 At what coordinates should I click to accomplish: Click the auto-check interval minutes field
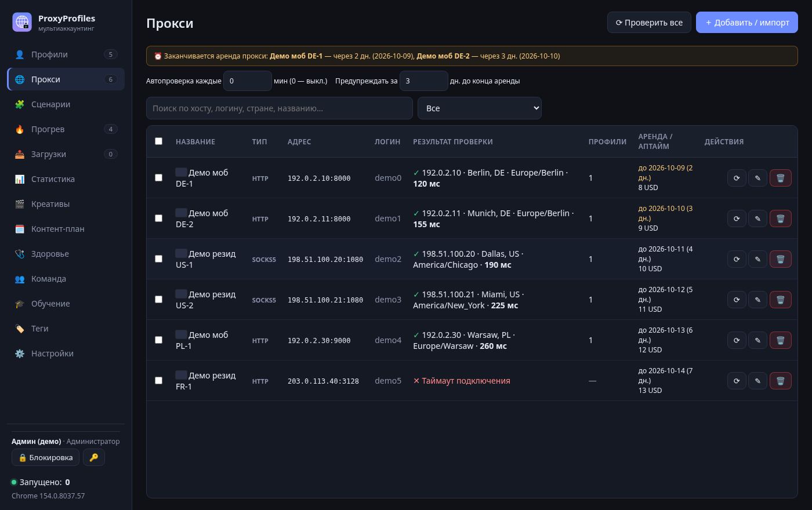[x=248, y=81]
